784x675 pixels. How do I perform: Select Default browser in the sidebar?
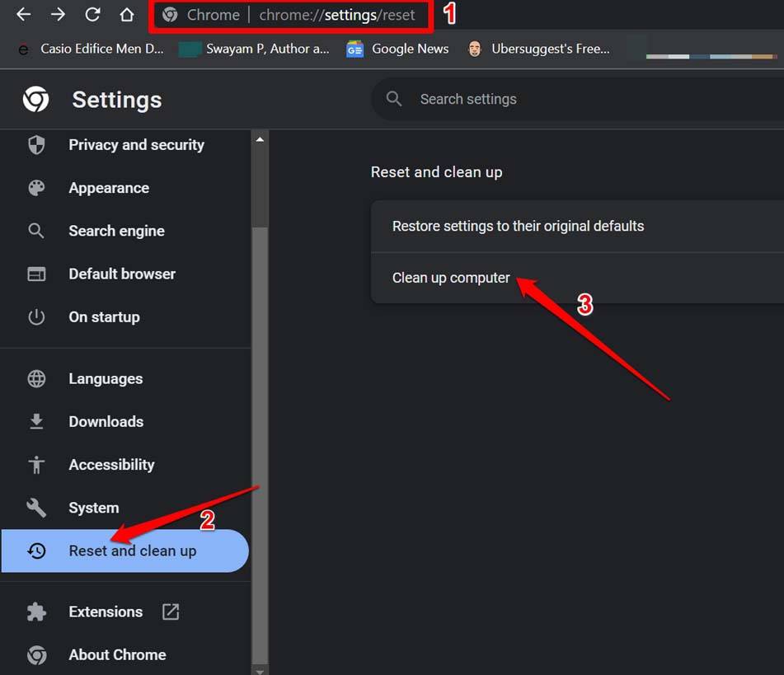click(x=122, y=274)
